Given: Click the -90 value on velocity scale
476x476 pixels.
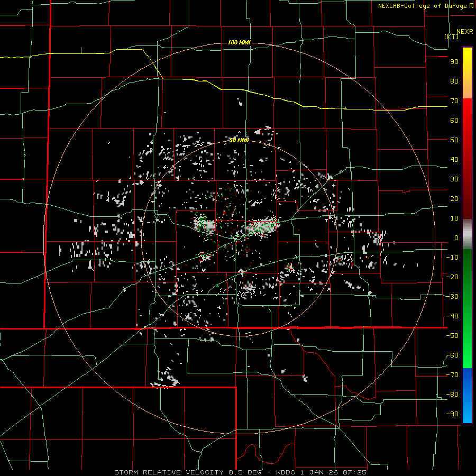Looking at the screenshot, I should pos(452,414).
